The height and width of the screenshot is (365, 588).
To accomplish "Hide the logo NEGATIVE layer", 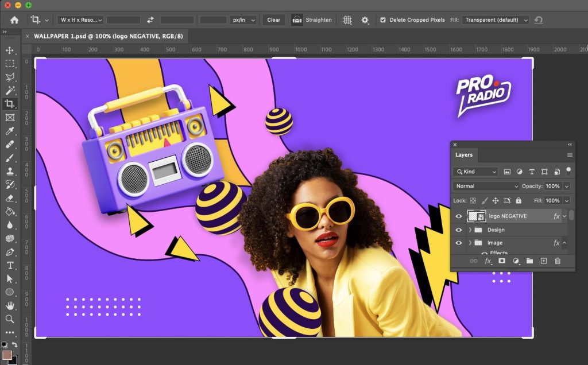I will point(458,216).
